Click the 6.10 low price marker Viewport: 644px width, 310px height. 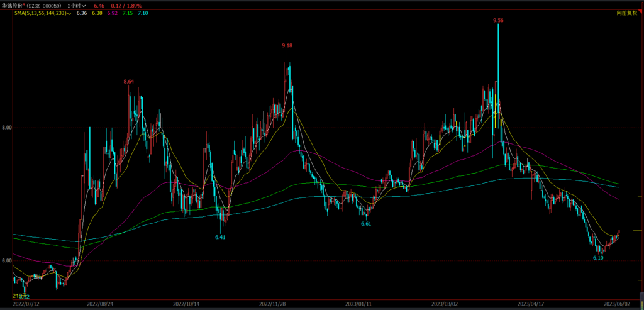(x=599, y=258)
